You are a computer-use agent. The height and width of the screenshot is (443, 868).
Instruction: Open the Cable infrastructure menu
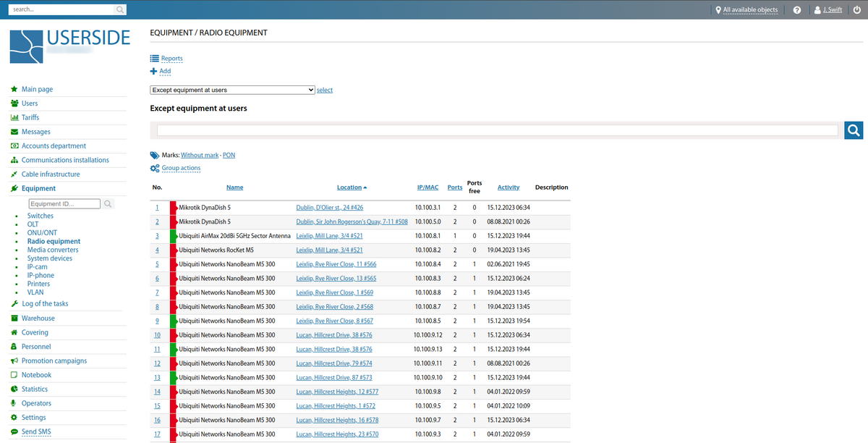(x=51, y=174)
